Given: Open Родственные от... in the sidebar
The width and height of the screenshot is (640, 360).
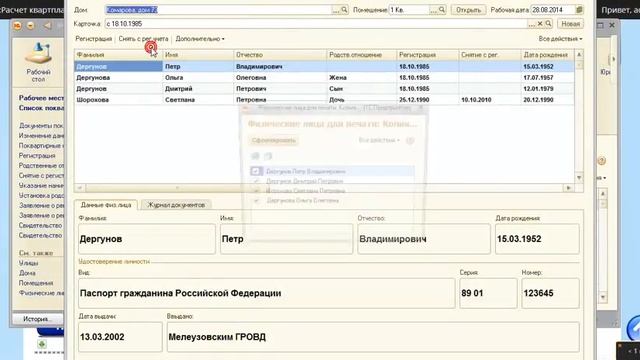Looking at the screenshot, I should (x=41, y=166).
